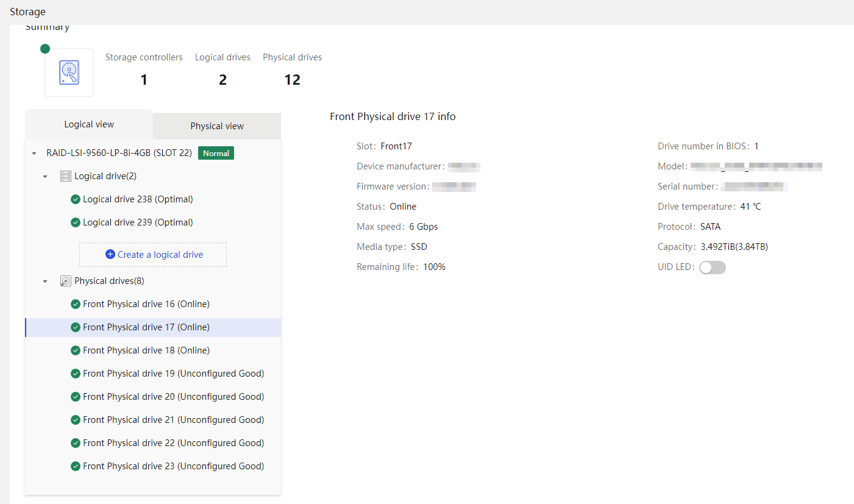Click green status icon of Front Physical drive 23
The height and width of the screenshot is (504, 854).
click(x=76, y=466)
